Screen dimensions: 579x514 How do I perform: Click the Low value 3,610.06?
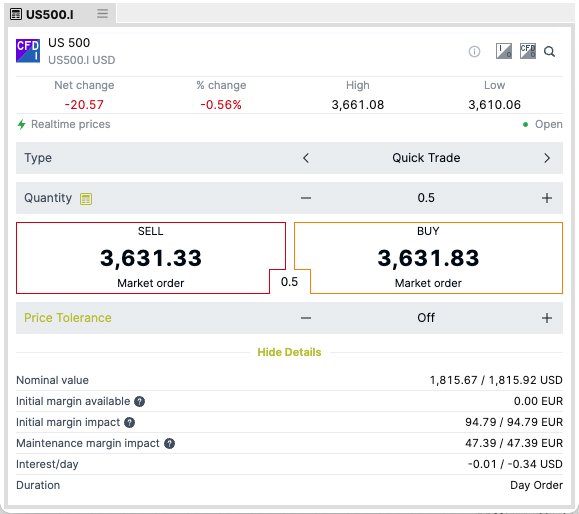pyautogui.click(x=494, y=105)
